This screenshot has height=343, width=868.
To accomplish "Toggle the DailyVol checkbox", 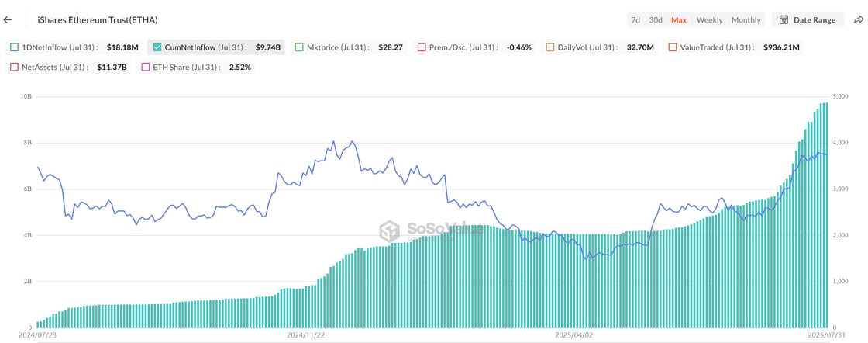I will (x=549, y=47).
